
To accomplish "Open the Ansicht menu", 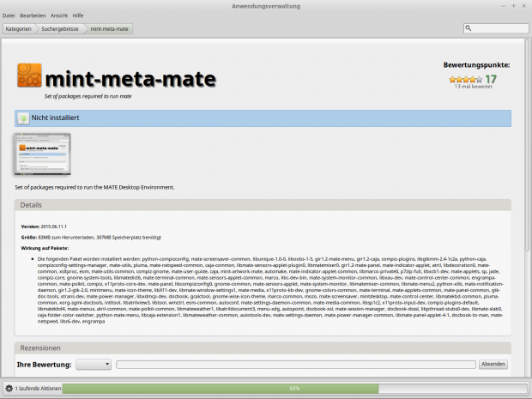I will [59, 15].
